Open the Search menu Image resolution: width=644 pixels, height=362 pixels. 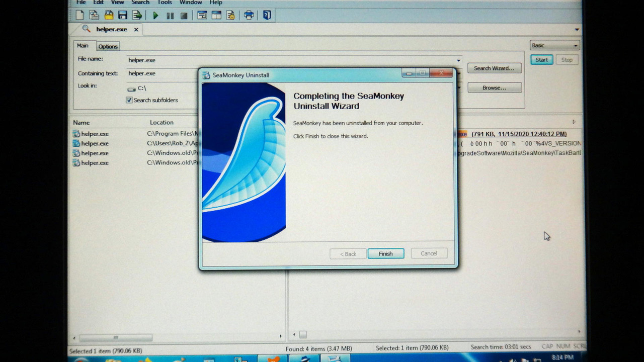pyautogui.click(x=140, y=3)
